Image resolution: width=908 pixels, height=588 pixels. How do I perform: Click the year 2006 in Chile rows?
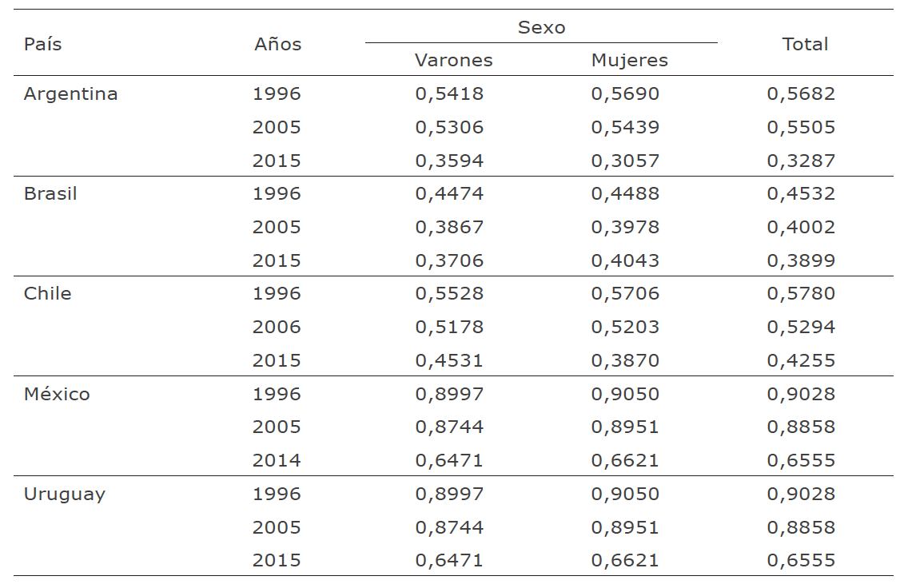point(277,327)
